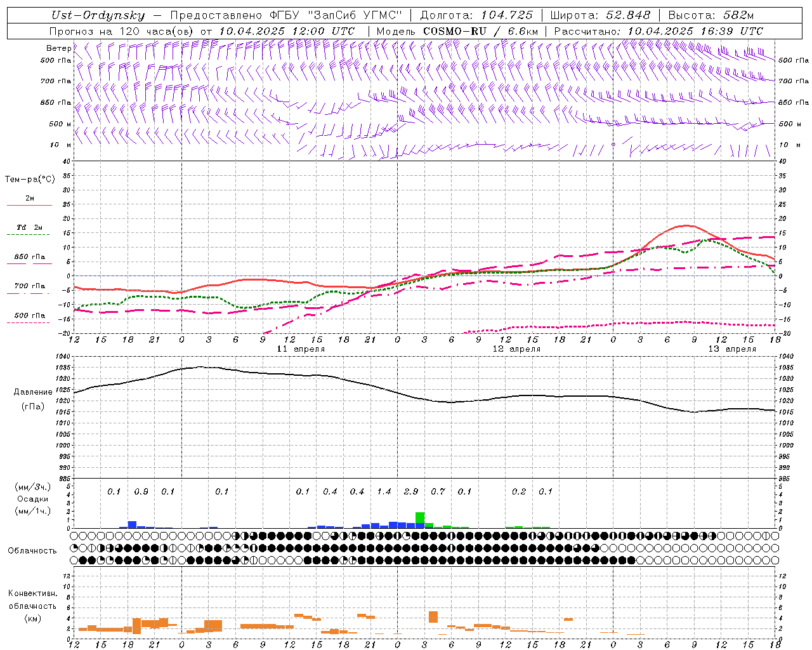Click the dotted line sample under legend 500 гПа
This screenshot has height=650, width=812.
pos(28,323)
